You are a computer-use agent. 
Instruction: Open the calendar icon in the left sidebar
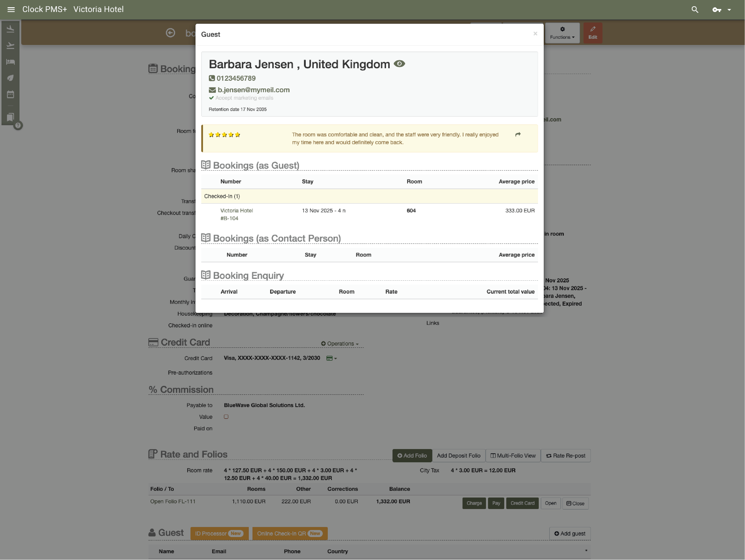point(10,95)
